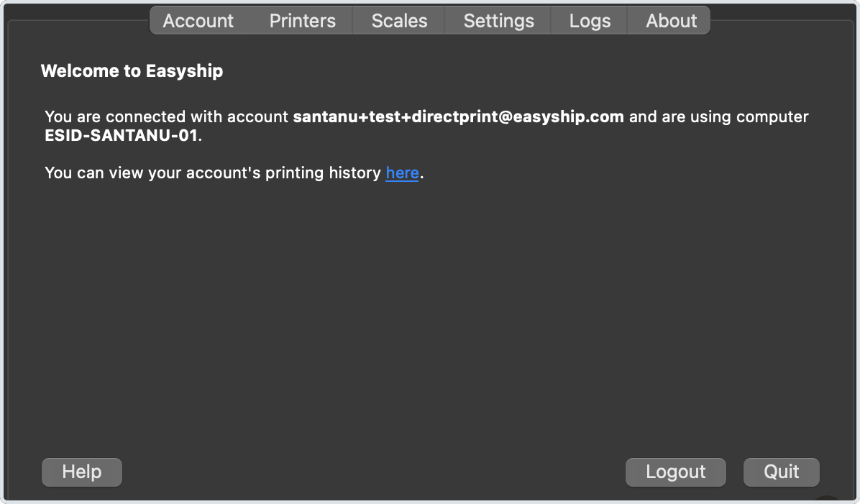Switch to the Account tab
The width and height of the screenshot is (860, 504).
[198, 21]
